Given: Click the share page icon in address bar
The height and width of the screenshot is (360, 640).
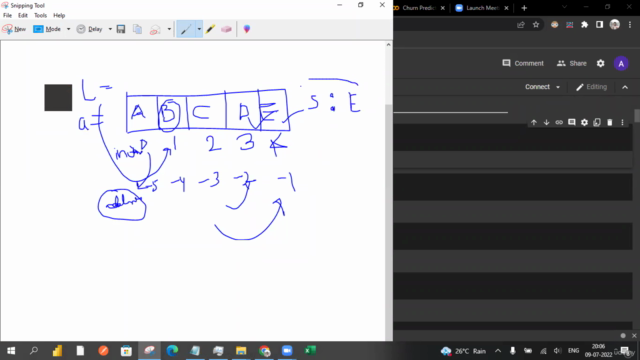Looking at the screenshot, I should tap(520, 25).
